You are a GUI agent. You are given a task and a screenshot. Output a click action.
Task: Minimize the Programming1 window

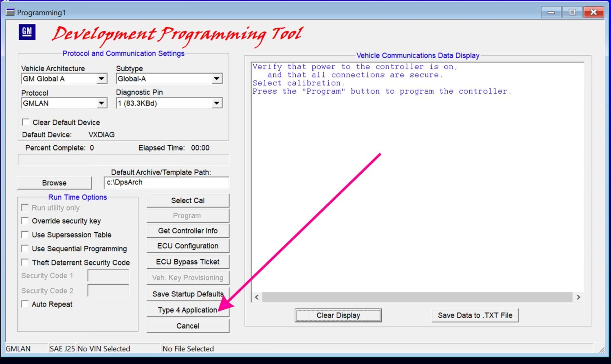[x=551, y=12]
